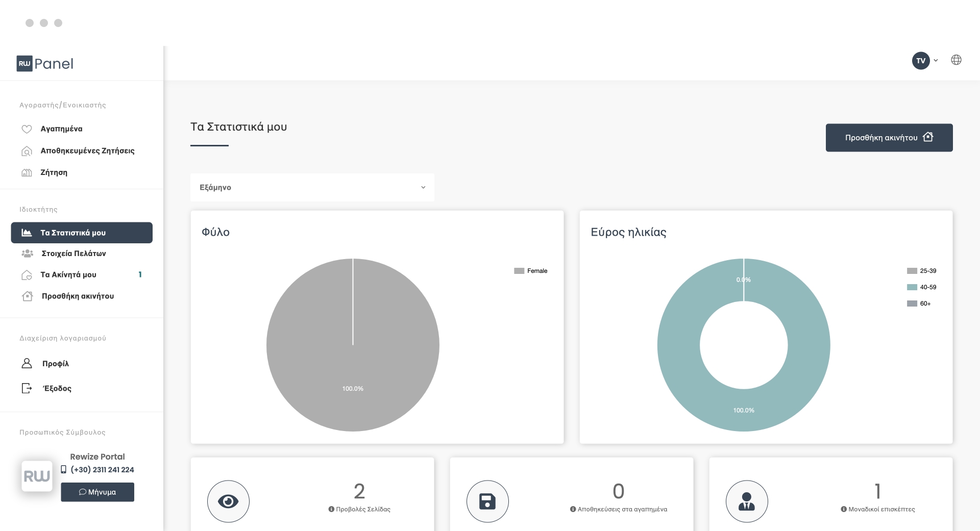
Task: Click the Female gray legend swatch
Action: tap(519, 271)
